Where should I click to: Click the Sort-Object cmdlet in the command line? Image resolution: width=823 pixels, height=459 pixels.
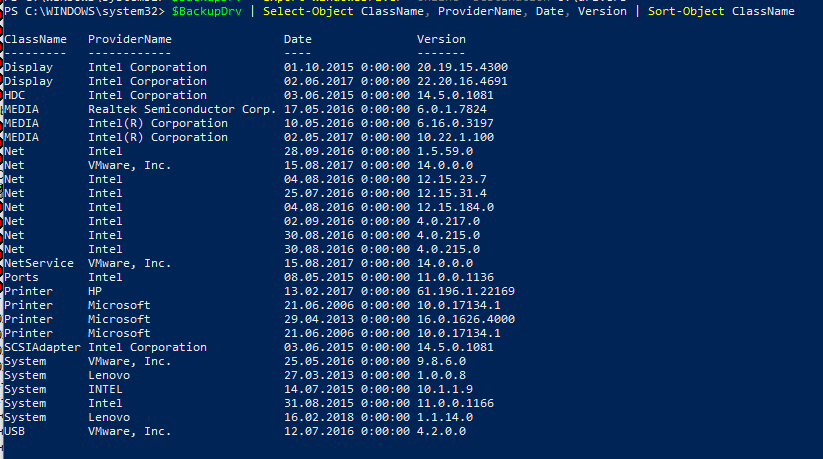pyautogui.click(x=686, y=11)
